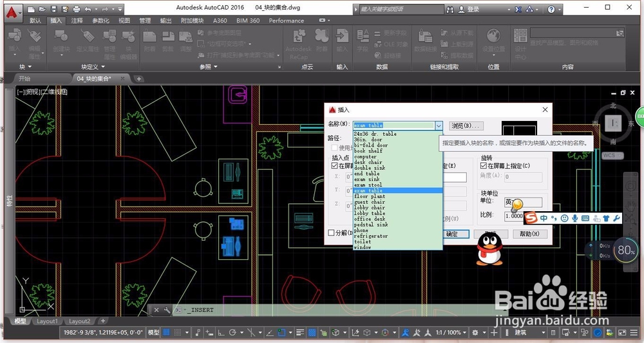Select "24x36 dr. table" in the block list
The image size is (644, 343).
(397, 134)
